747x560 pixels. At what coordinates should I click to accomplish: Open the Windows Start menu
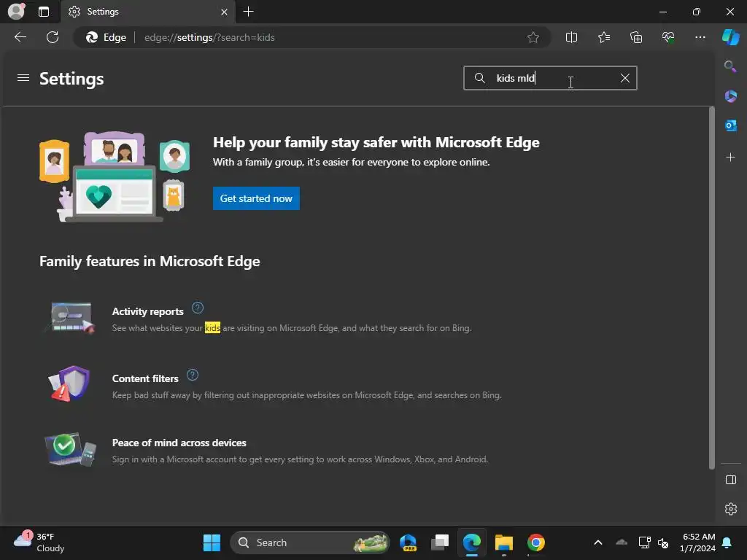click(212, 542)
